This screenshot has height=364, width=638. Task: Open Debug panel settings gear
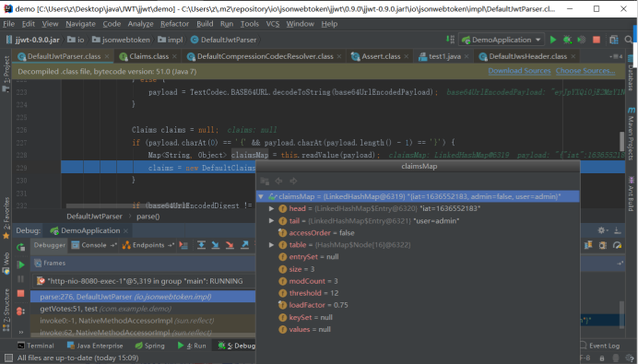tap(602, 230)
